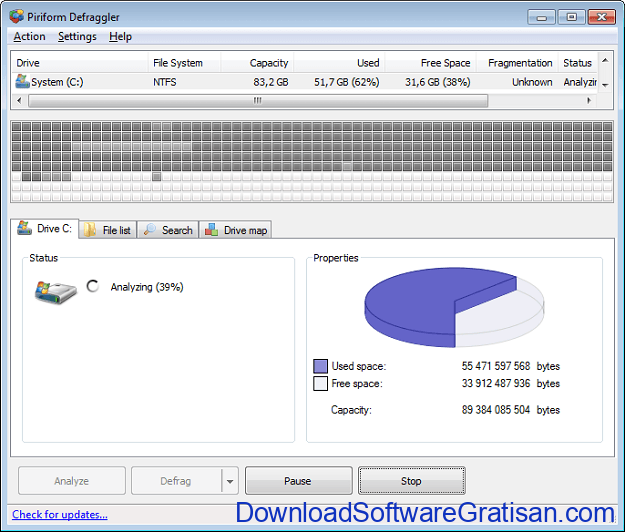Click the drive list scroll right arrow
The width and height of the screenshot is (625, 532).
point(589,100)
